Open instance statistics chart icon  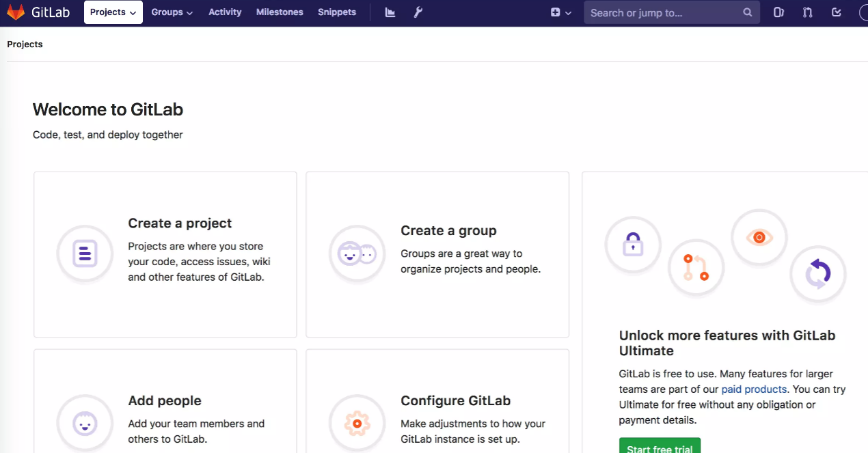(390, 12)
